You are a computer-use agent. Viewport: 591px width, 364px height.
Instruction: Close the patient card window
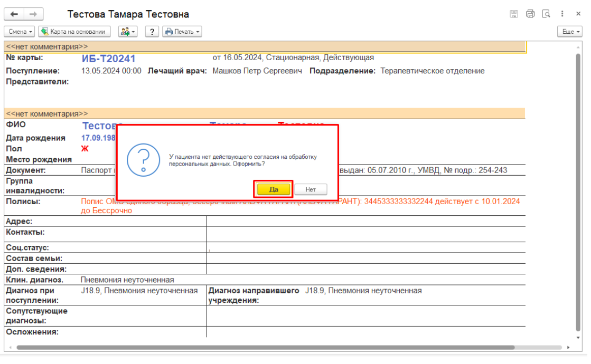[x=578, y=14]
